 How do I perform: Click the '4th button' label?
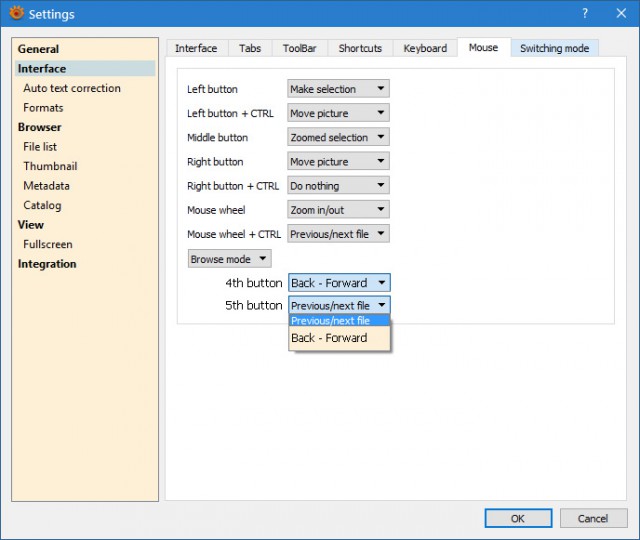point(254,283)
